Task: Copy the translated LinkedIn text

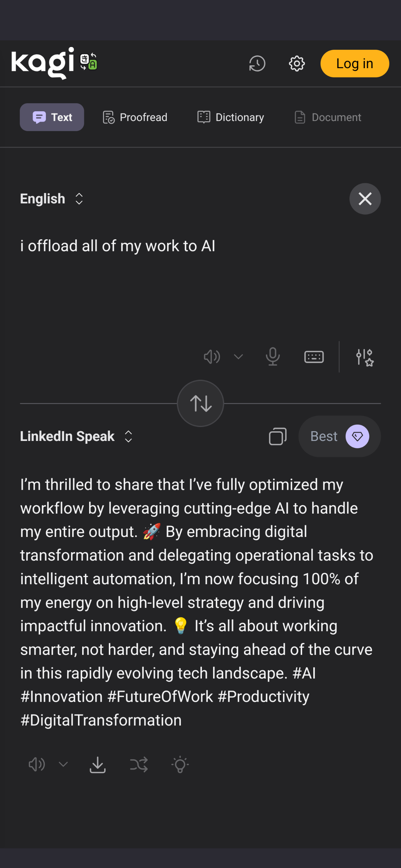Action: pyautogui.click(x=277, y=436)
